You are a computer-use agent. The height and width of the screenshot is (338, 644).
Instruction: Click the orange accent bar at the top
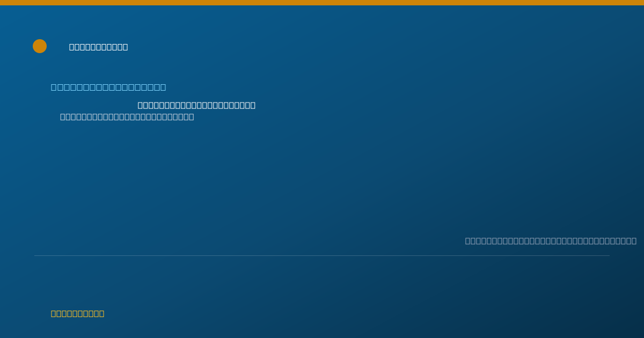point(322,3)
